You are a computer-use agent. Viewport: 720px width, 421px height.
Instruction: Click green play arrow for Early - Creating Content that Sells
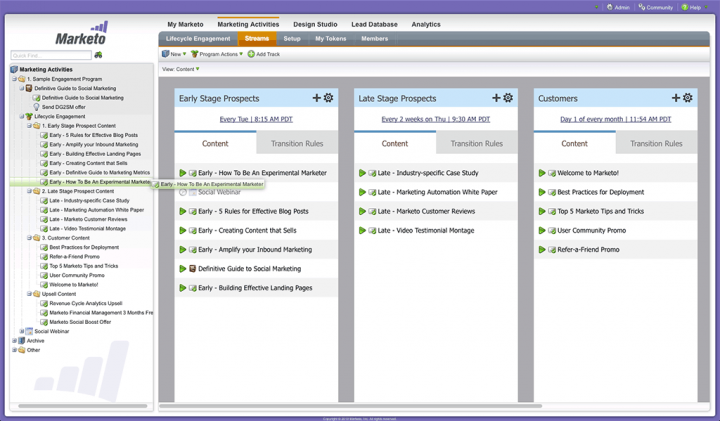[x=183, y=230]
